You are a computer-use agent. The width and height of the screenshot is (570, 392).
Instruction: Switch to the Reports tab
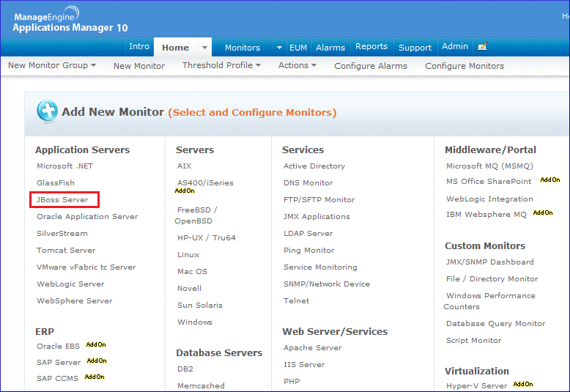(x=371, y=47)
